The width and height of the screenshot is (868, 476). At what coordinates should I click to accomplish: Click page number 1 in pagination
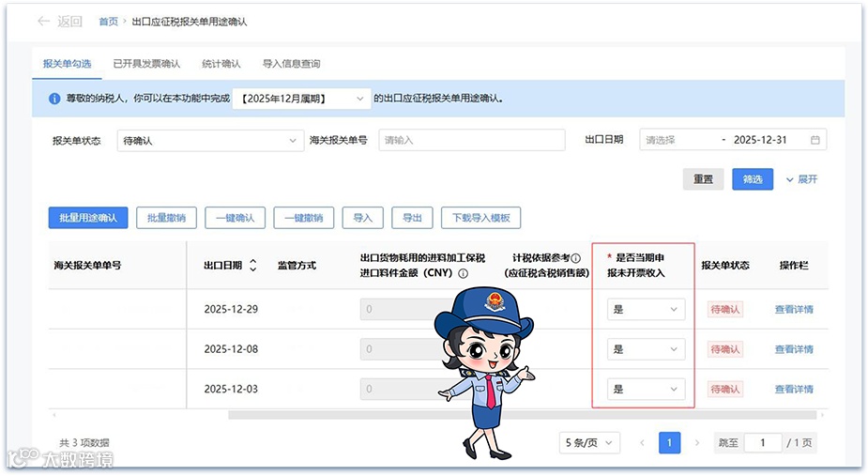tap(669, 443)
